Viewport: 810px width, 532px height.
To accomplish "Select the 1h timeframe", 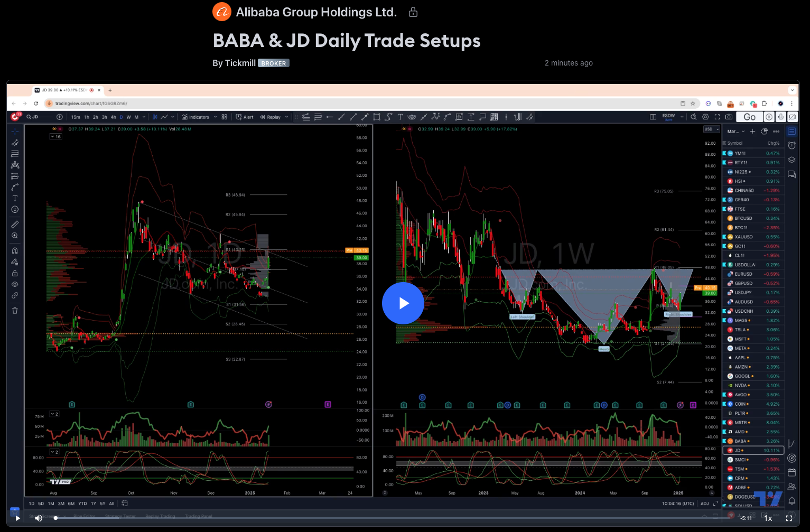I will tap(87, 117).
